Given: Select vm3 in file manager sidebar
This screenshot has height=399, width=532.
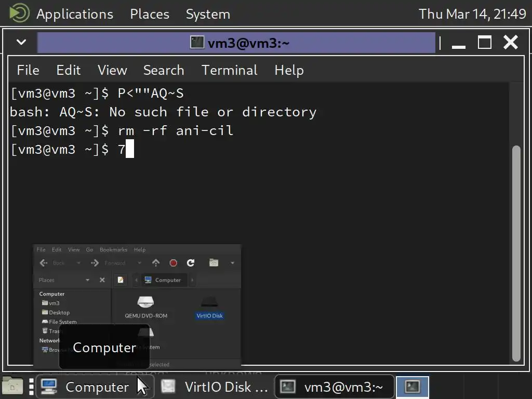Looking at the screenshot, I should [50, 303].
